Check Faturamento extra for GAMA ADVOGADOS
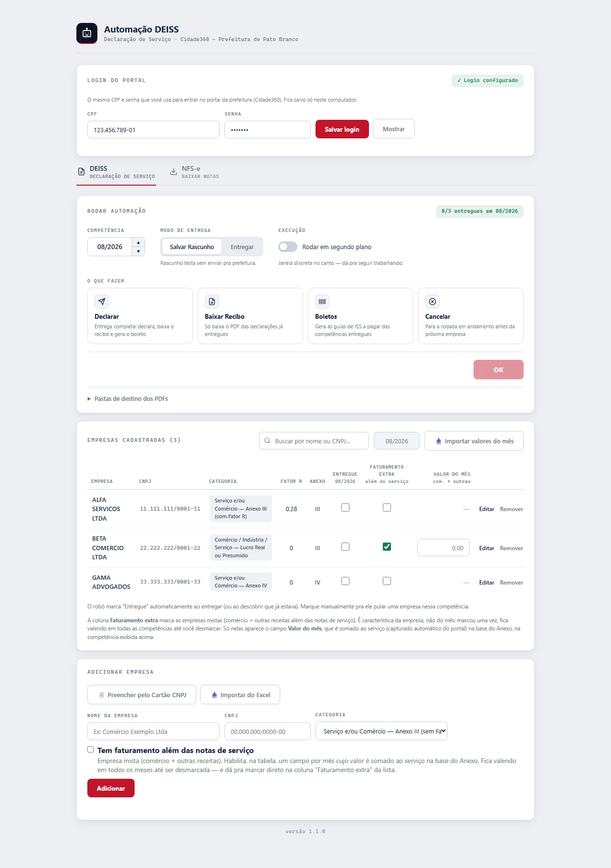 pyautogui.click(x=387, y=581)
